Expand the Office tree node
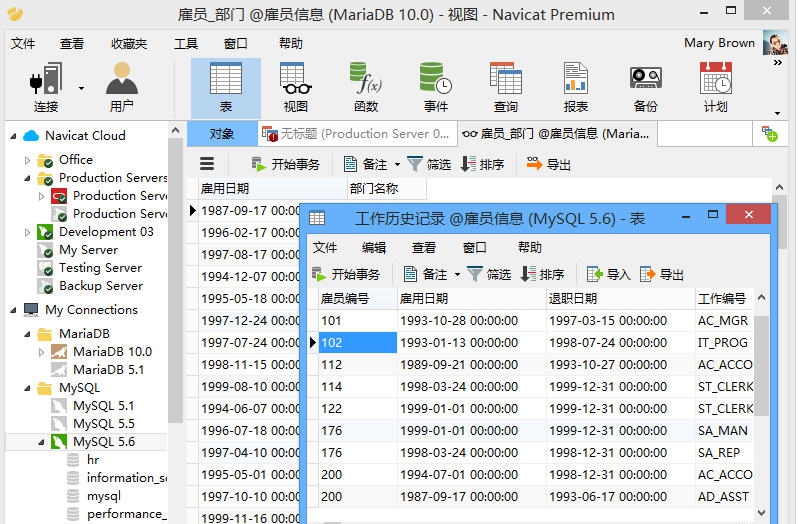Image resolution: width=798 pixels, height=524 pixels. coord(27,160)
